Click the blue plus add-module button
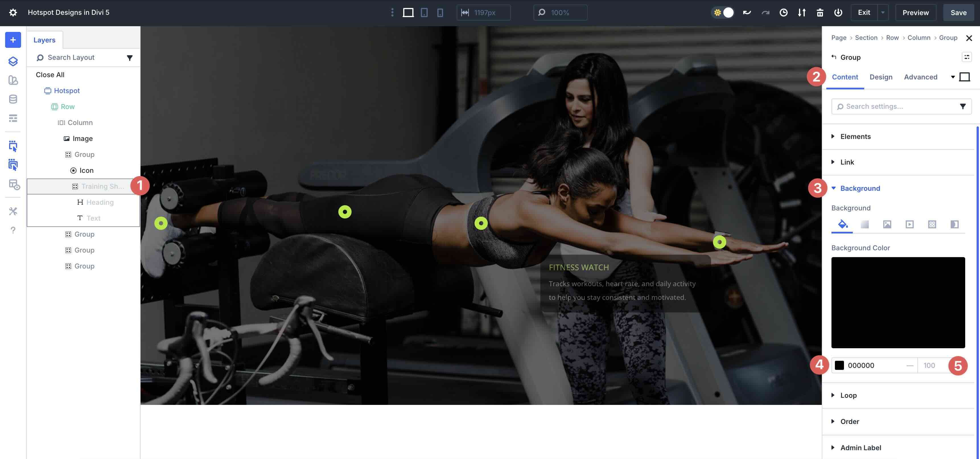 (x=13, y=40)
